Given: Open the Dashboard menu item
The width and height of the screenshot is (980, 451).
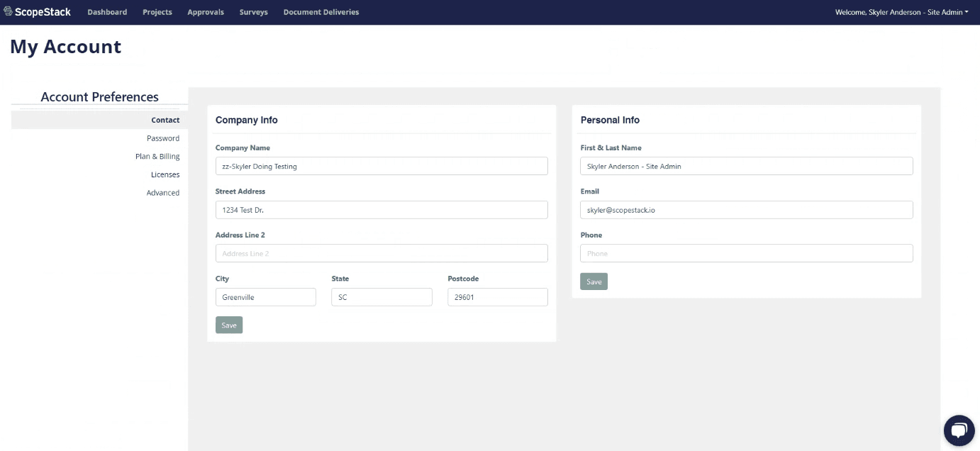Looking at the screenshot, I should (x=107, y=12).
